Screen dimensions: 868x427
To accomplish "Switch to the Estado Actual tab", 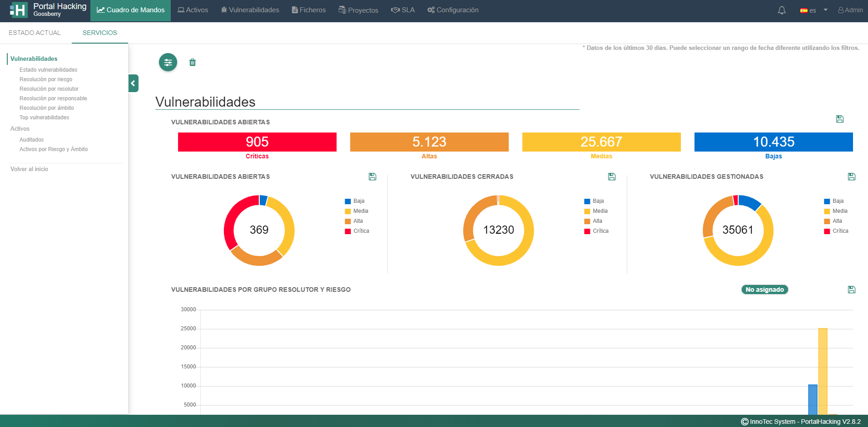I will [35, 33].
